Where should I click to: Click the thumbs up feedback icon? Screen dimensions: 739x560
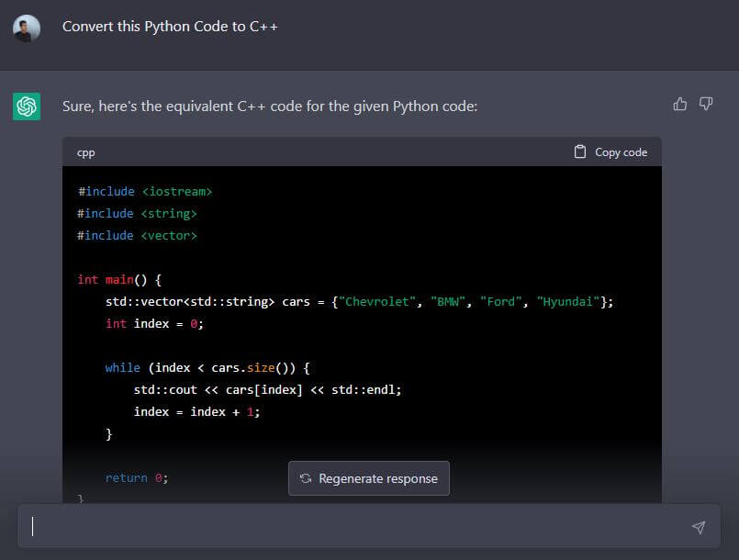[x=680, y=104]
